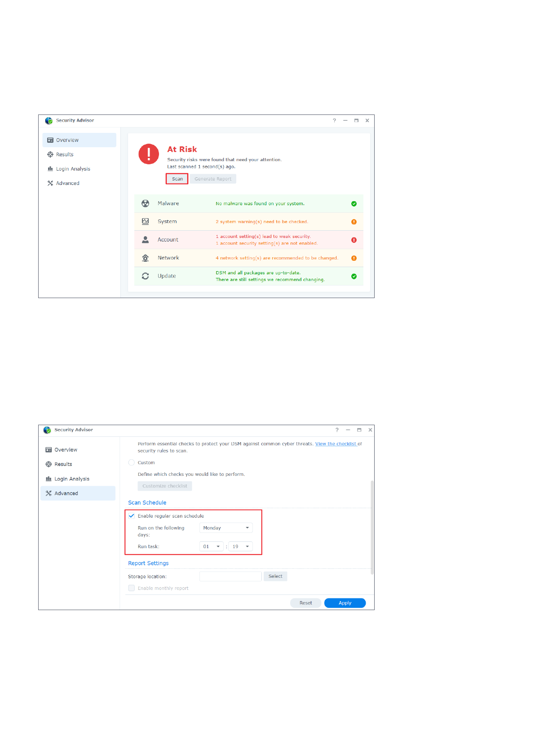The height and width of the screenshot is (756, 535).
Task: Click the red Account alert status icon
Action: tap(354, 240)
